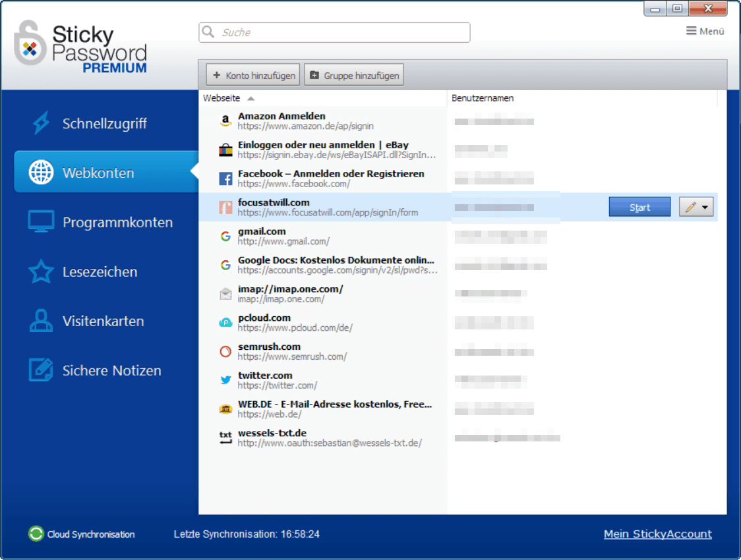Select the focusatwill.com entry title
Image resolution: width=741 pixels, height=560 pixels.
click(274, 202)
